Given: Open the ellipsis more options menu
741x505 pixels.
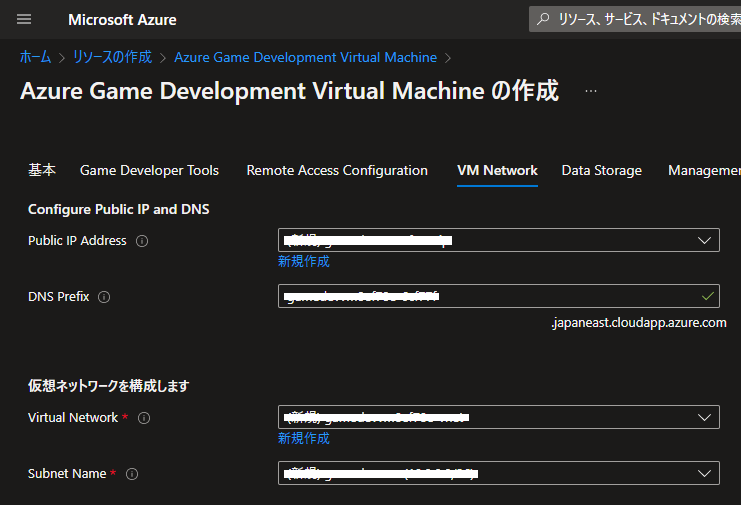Looking at the screenshot, I should pyautogui.click(x=591, y=91).
